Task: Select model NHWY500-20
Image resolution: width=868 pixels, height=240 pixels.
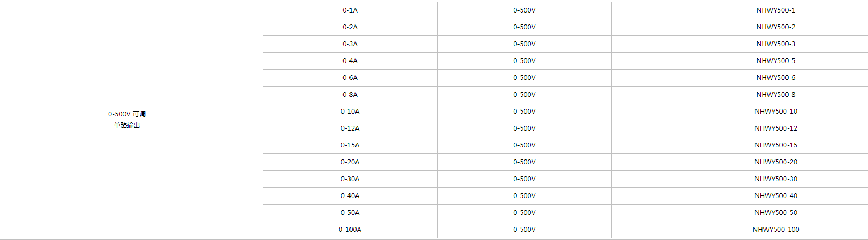Action: pos(776,162)
